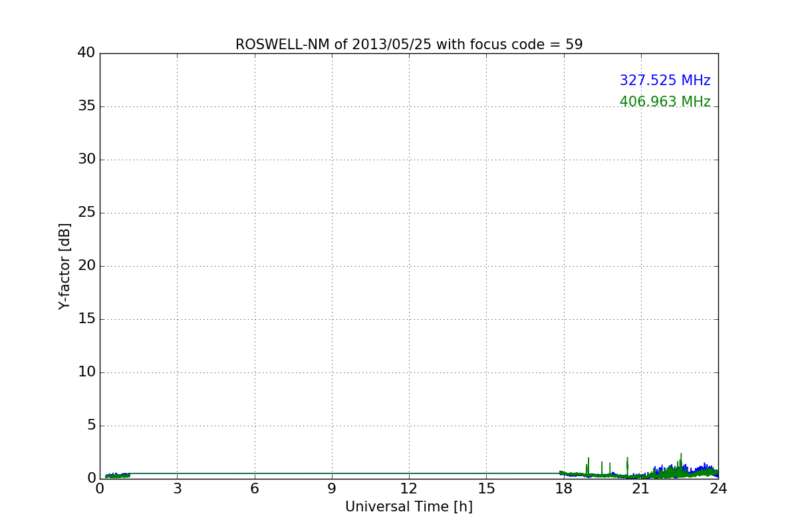Click x-axis tick label 21

[x=641, y=489]
